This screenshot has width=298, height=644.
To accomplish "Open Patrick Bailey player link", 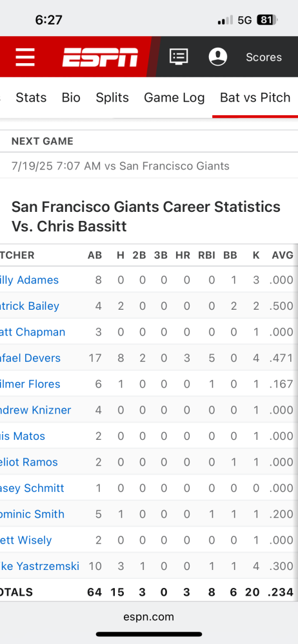I will (x=30, y=306).
